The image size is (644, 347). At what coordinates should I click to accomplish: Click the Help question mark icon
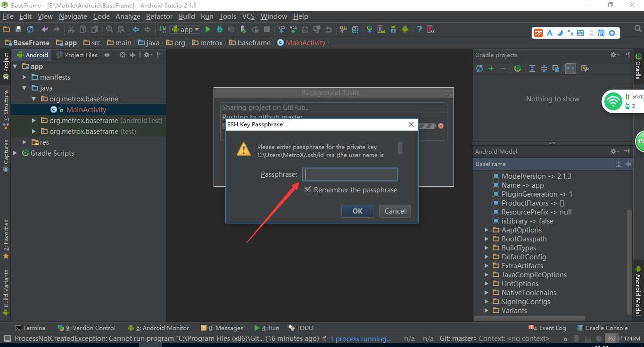pyautogui.click(x=419, y=29)
